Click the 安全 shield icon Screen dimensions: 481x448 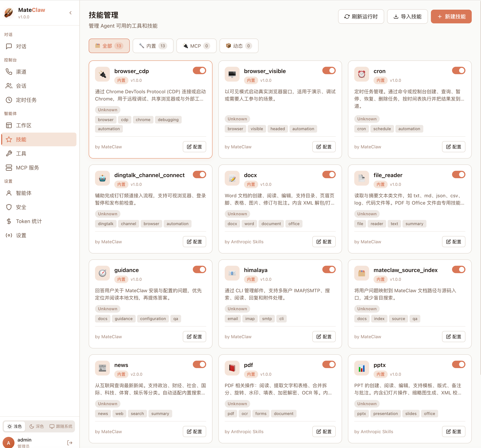[x=9, y=207]
